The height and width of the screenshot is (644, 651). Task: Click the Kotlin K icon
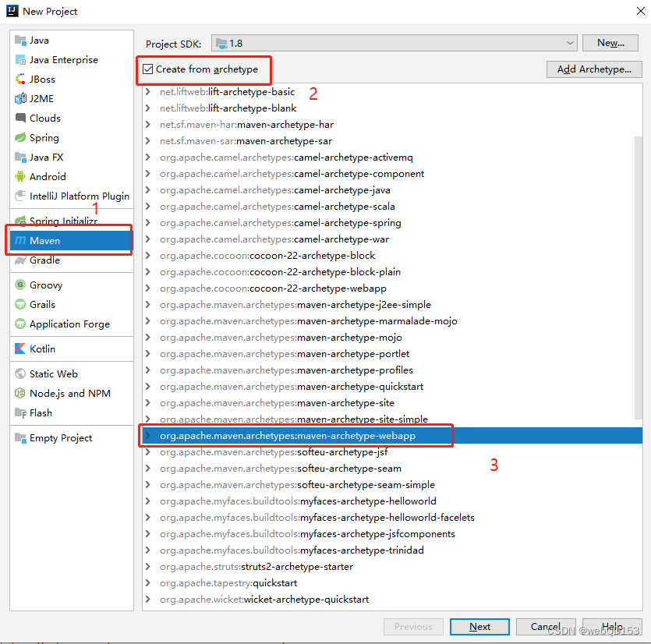(20, 349)
